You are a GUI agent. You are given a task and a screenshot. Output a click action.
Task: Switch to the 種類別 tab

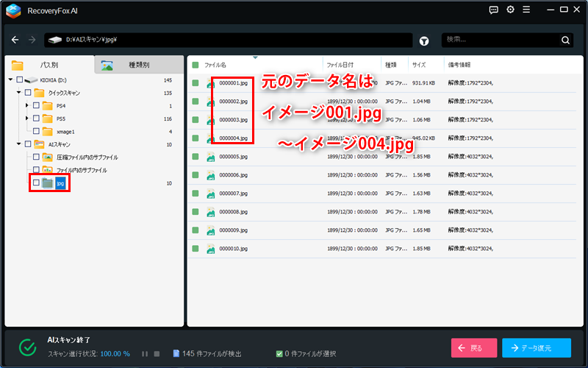(138, 65)
